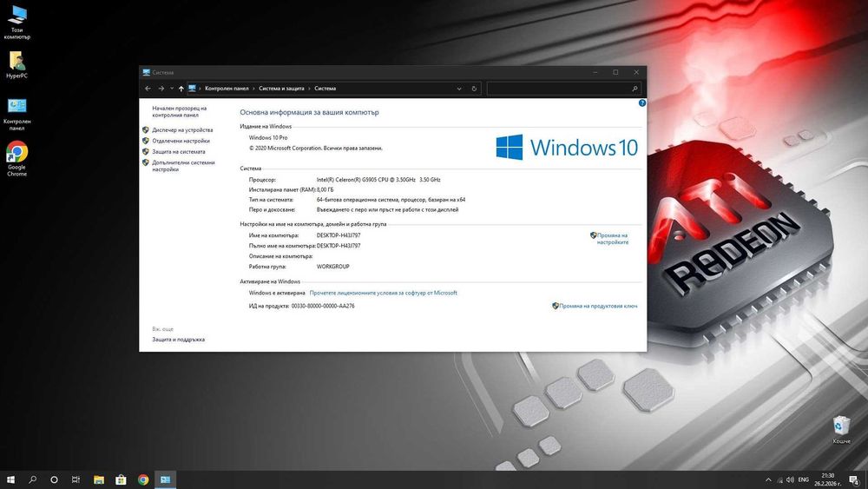Open Защита на системата link
The image size is (868, 489).
[178, 152]
